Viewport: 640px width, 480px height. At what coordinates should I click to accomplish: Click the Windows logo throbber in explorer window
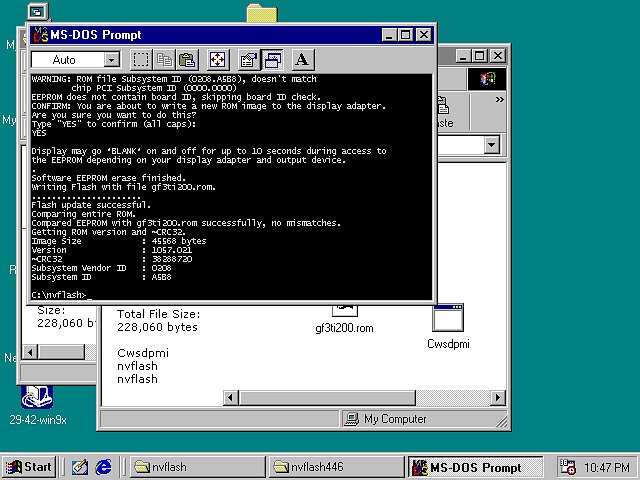pyautogui.click(x=487, y=79)
